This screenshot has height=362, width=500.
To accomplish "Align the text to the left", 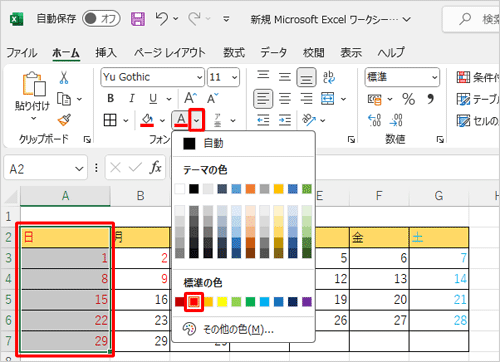I will (x=263, y=99).
